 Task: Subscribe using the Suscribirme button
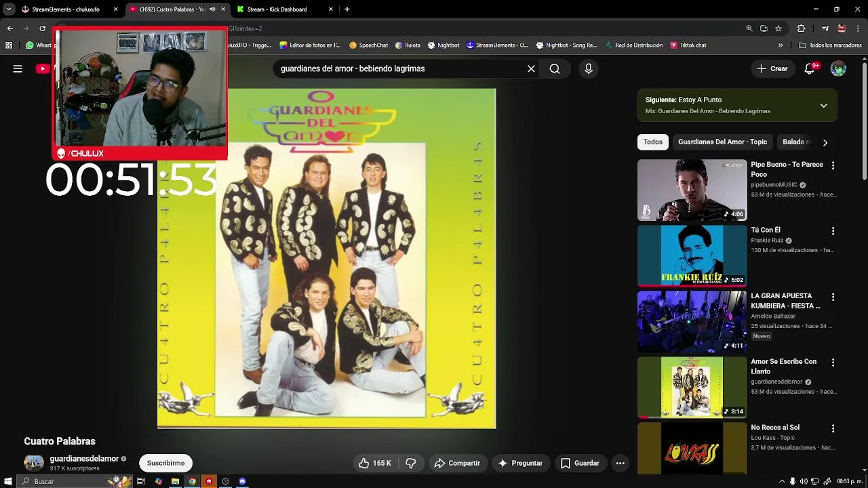[x=165, y=463]
